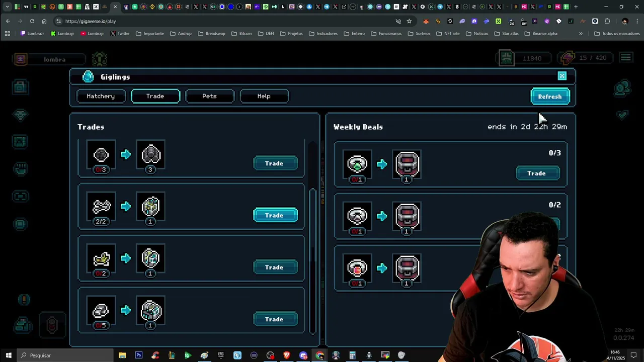
Task: Open the NFT arte bookmarks folder
Action: point(448,34)
